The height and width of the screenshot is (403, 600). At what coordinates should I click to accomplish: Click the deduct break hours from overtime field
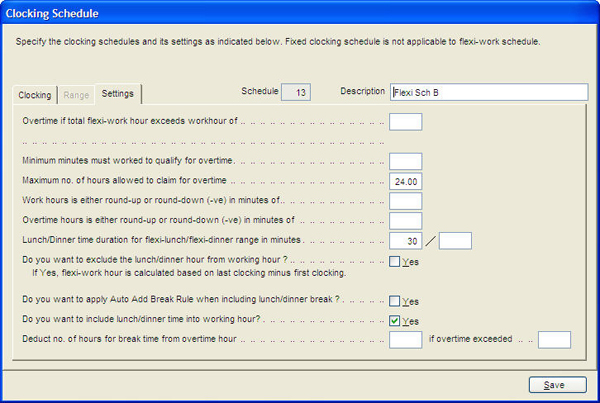[x=406, y=340]
